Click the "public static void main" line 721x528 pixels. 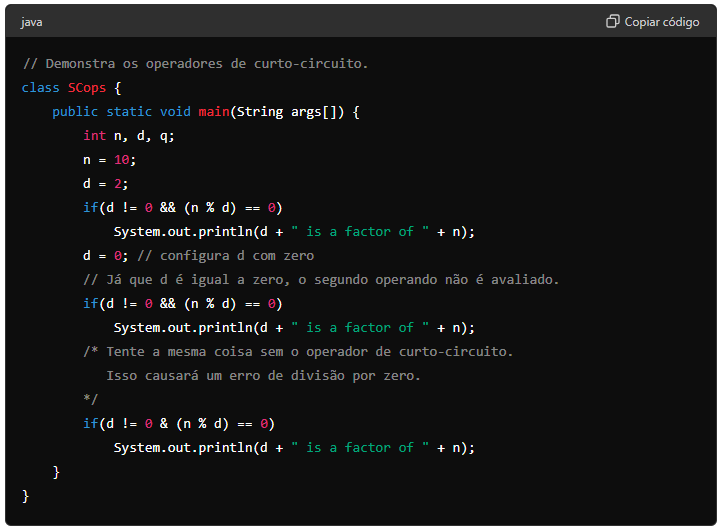[x=206, y=112]
